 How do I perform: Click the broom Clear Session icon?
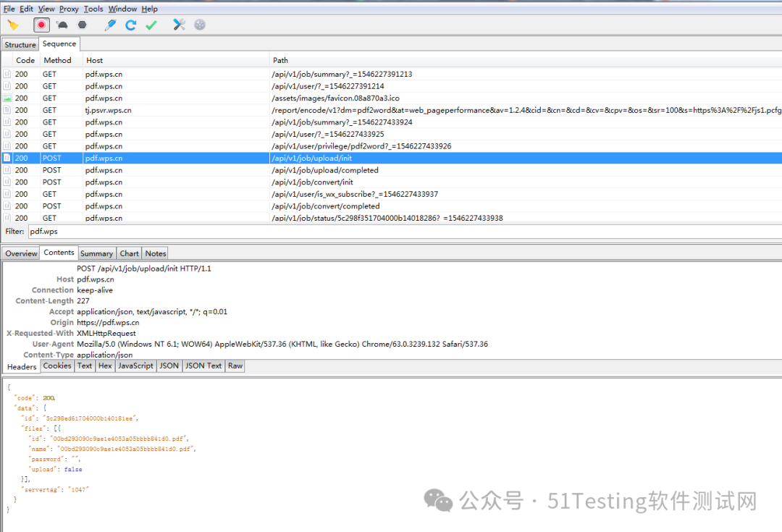[13, 25]
